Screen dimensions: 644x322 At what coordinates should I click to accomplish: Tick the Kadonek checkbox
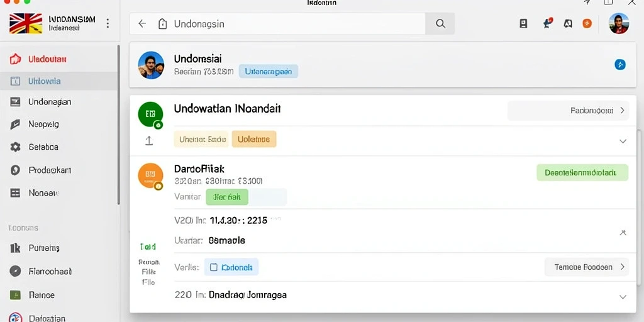(213, 267)
